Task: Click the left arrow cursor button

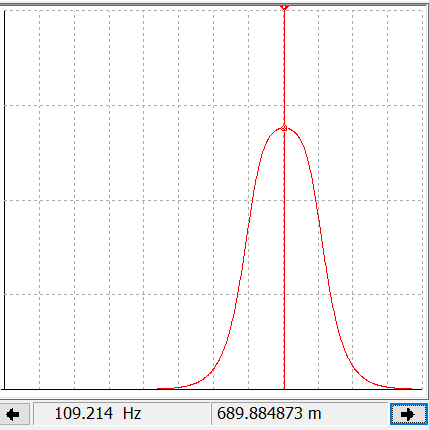Action: point(14,414)
